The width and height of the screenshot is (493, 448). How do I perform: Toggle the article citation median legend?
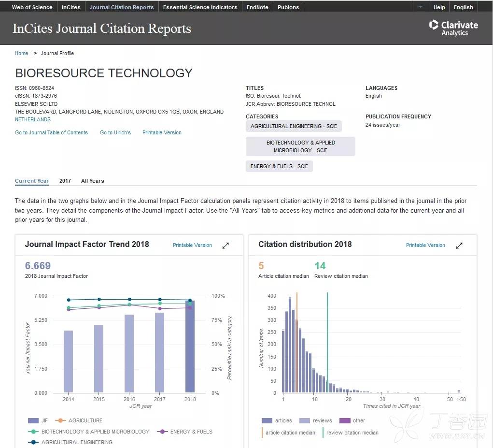pyautogui.click(x=288, y=433)
